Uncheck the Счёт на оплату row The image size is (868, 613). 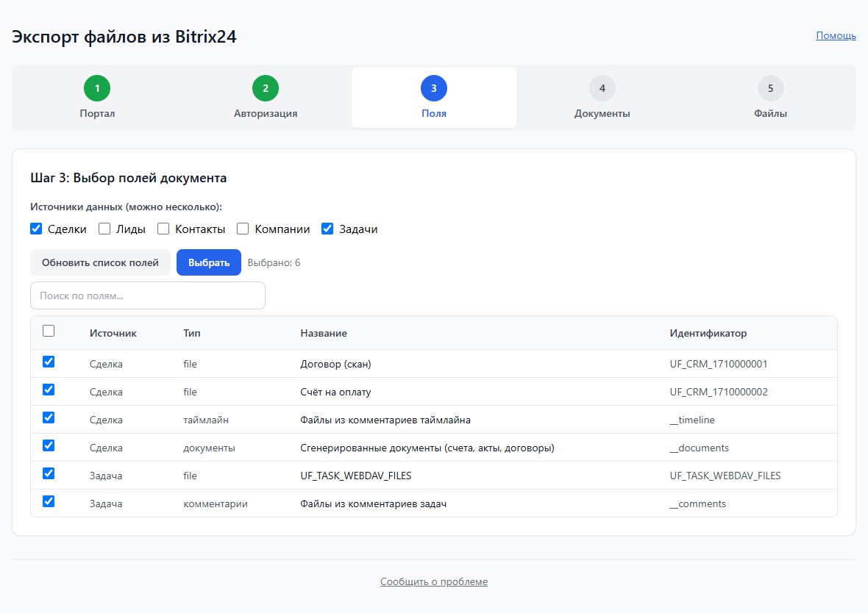point(49,390)
